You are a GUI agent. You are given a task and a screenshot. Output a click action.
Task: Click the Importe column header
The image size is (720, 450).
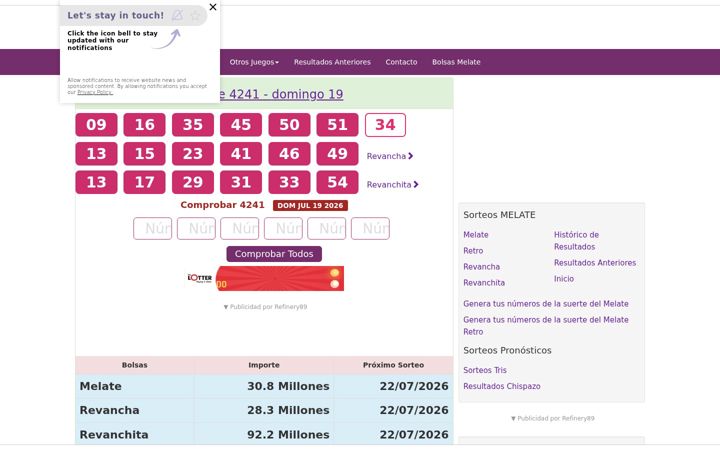coord(264,365)
